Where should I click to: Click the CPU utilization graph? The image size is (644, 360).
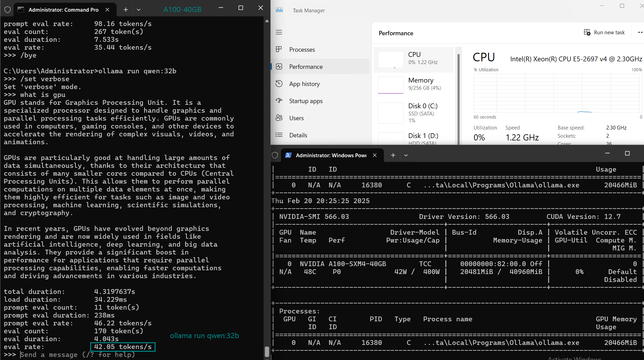coord(558,93)
